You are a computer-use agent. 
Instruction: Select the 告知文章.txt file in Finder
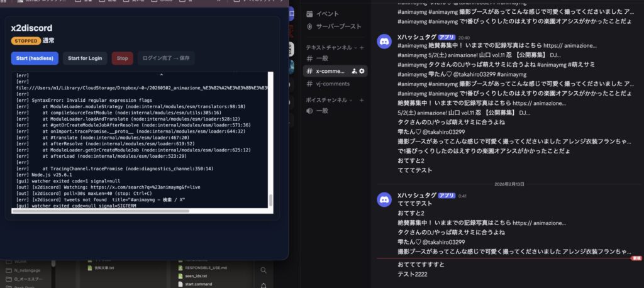101,268
